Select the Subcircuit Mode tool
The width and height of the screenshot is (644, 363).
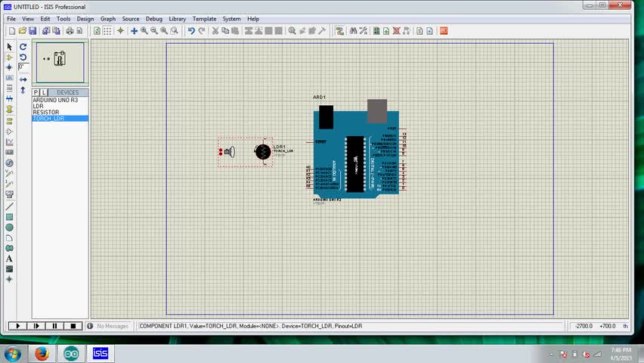click(x=9, y=110)
